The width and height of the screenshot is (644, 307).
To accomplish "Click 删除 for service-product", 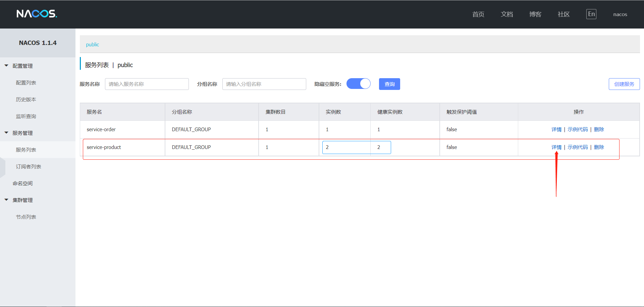I will 599,147.
